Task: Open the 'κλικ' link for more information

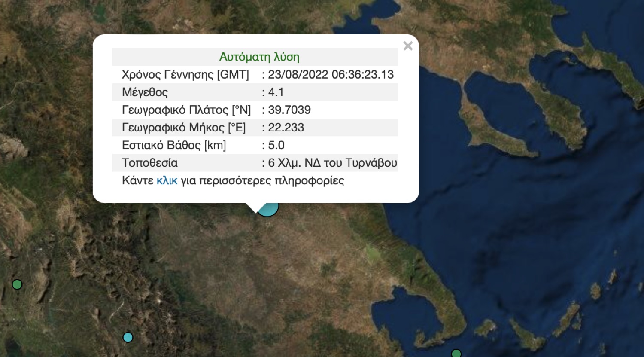Action: tap(167, 180)
